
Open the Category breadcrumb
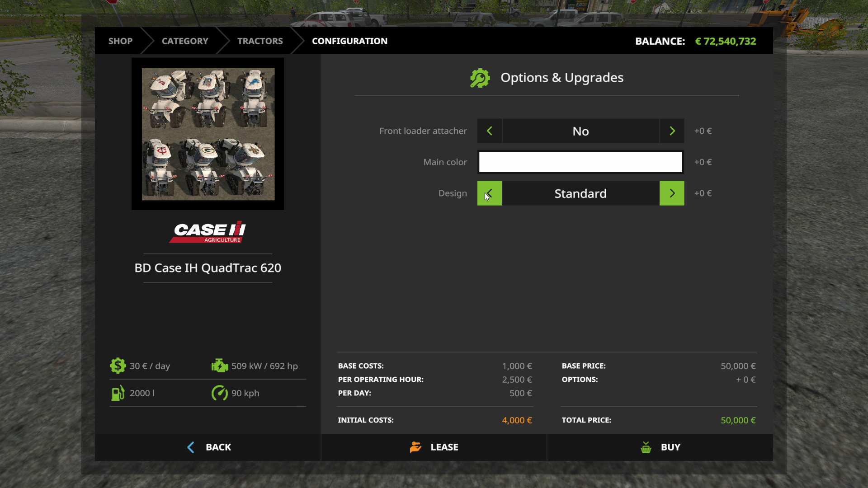185,41
